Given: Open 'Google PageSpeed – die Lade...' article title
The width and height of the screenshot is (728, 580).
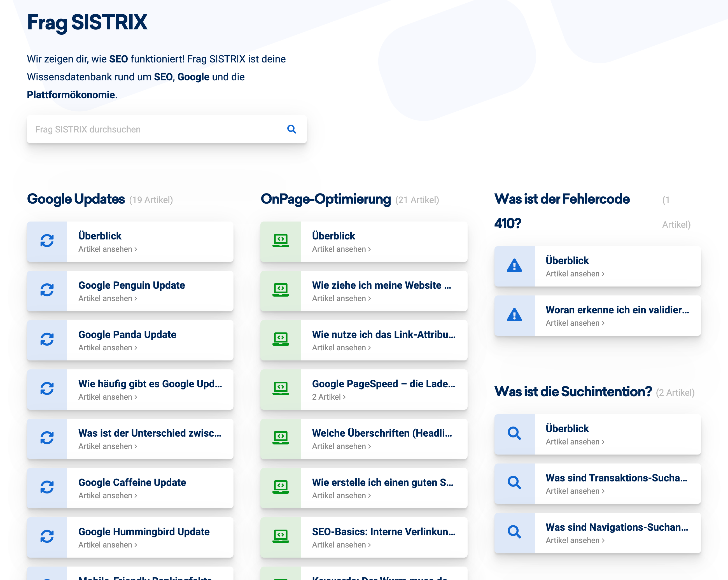Looking at the screenshot, I should click(384, 384).
